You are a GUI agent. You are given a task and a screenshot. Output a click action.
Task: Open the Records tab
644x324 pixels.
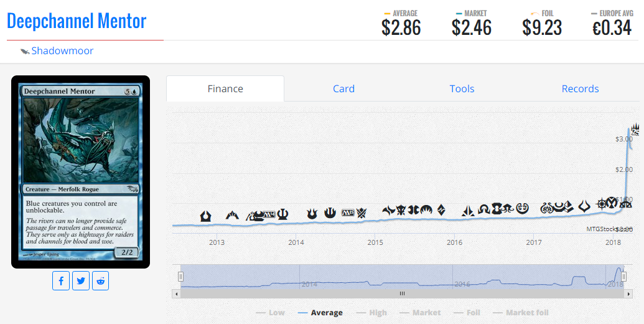tap(580, 89)
